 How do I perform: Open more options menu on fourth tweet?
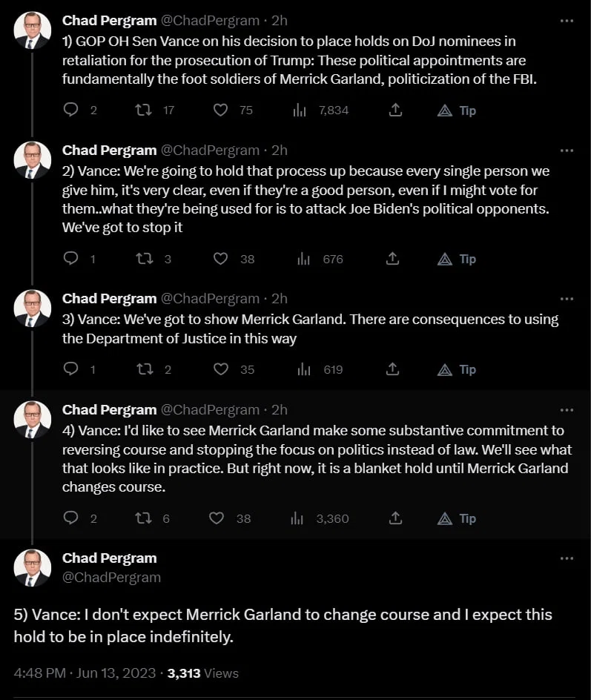click(567, 410)
